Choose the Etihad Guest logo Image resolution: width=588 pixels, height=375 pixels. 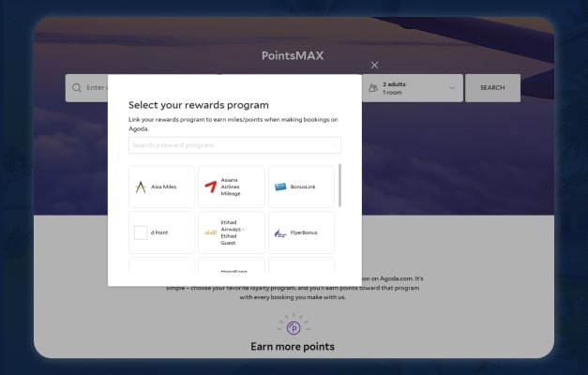click(210, 232)
